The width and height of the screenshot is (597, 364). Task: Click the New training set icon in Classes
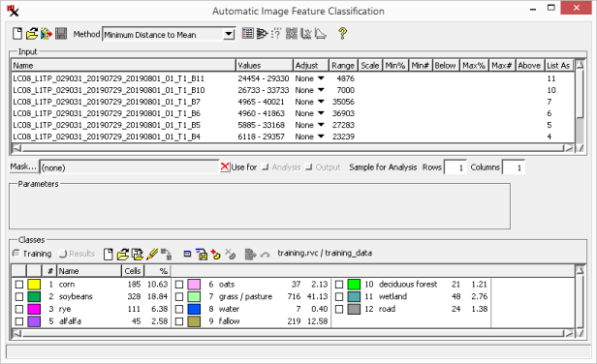(x=109, y=254)
